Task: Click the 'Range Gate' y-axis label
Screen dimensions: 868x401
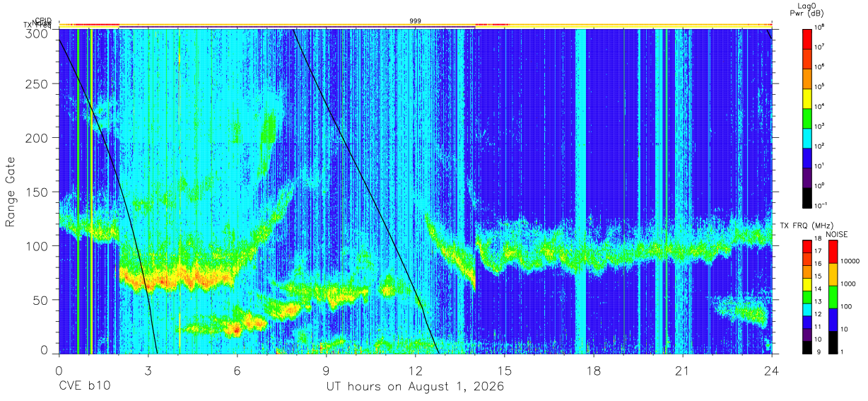Action: [11, 192]
